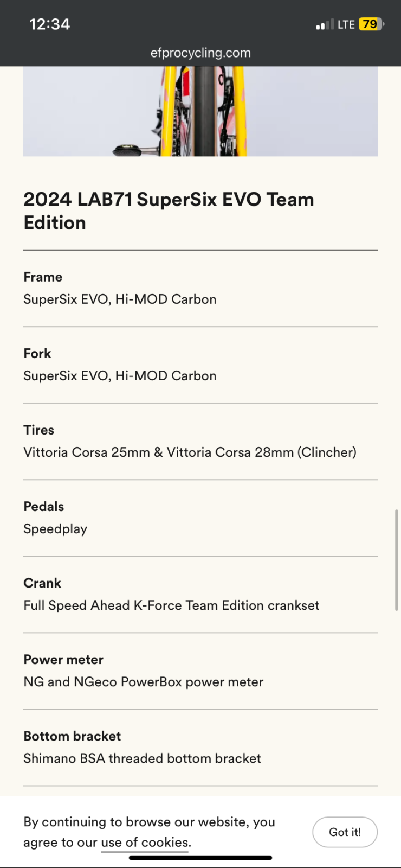401x868 pixels.
Task: Tap the Vittoria Corsa tires description
Action: [x=190, y=452]
